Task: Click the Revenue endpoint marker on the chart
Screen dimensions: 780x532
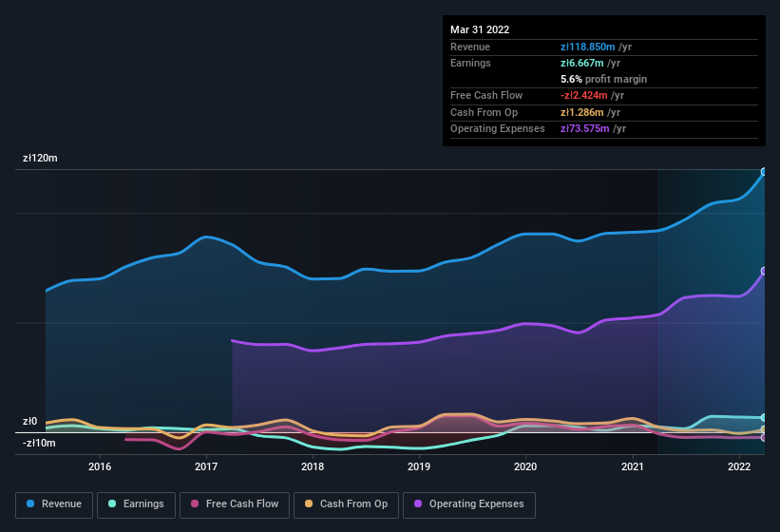Action: pyautogui.click(x=764, y=172)
